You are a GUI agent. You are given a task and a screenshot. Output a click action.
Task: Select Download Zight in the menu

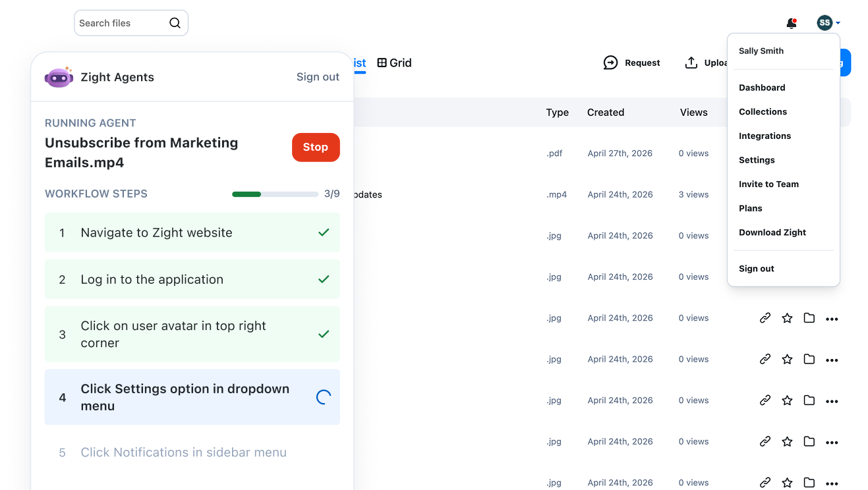pos(772,232)
